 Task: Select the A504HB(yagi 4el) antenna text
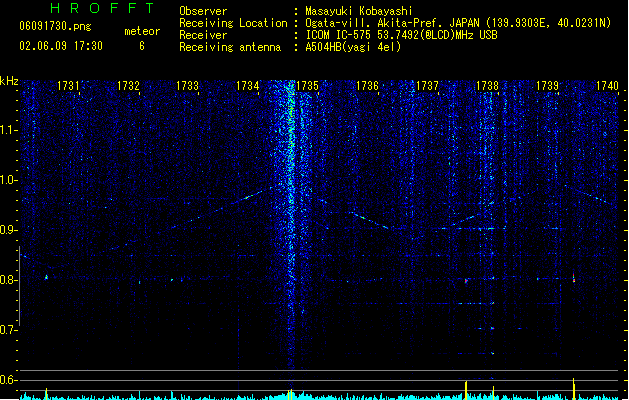353,47
